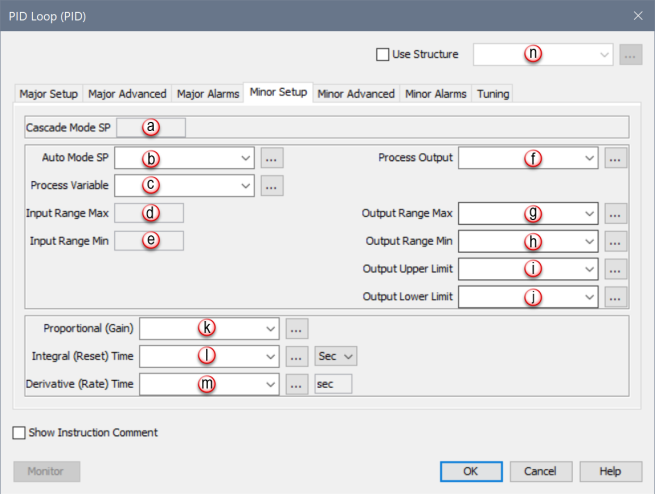Enable the Use Structure checkbox
This screenshot has width=655, height=494.
point(382,55)
